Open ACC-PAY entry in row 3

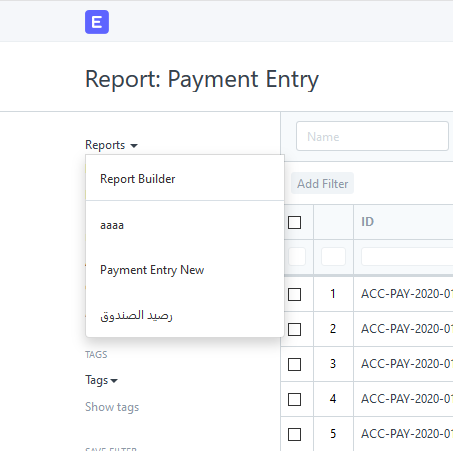click(407, 364)
